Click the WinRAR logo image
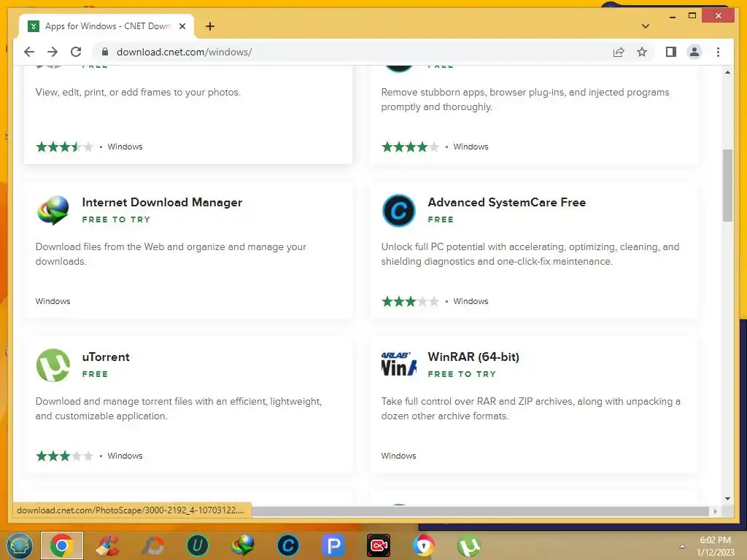The width and height of the screenshot is (747, 560). pos(399,365)
